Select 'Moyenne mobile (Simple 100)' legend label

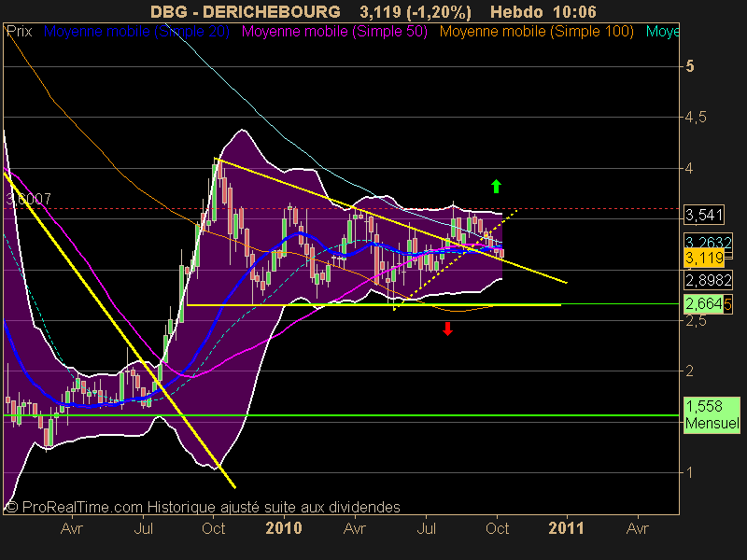[x=536, y=32]
